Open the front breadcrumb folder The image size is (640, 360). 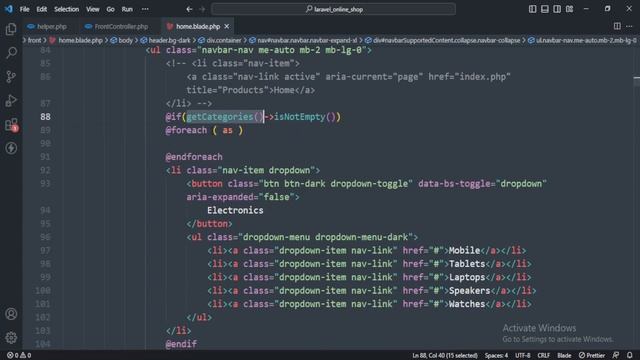pos(34,40)
